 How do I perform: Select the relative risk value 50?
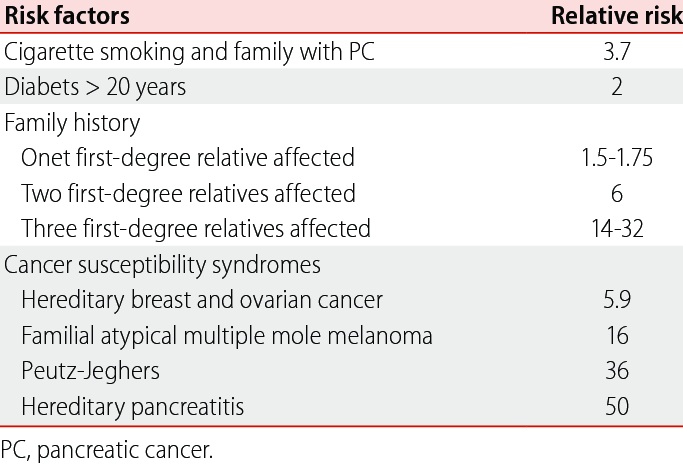617,407
